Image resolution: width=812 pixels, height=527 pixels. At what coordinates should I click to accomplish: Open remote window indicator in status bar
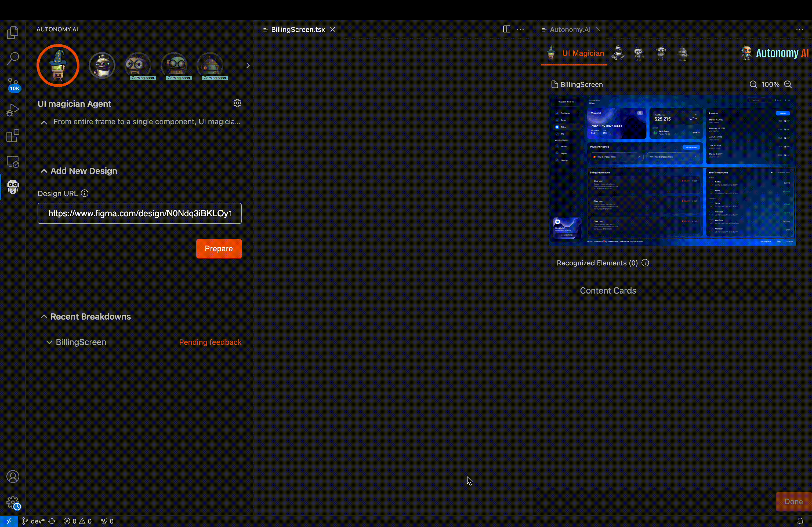(9, 521)
